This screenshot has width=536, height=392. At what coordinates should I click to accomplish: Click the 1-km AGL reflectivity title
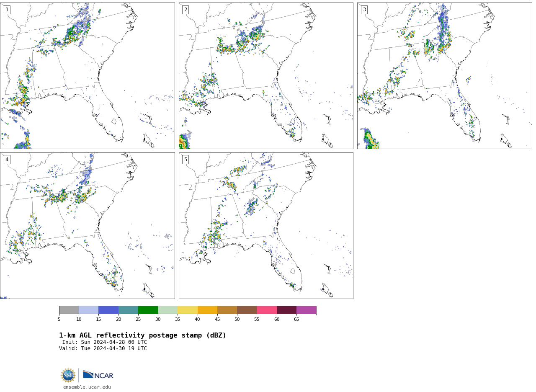click(143, 335)
